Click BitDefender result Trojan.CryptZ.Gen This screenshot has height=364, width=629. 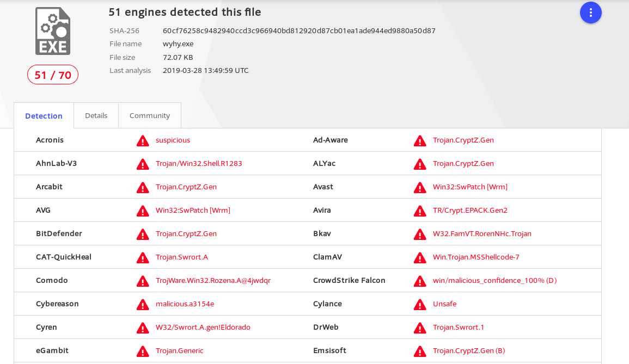[x=186, y=233]
